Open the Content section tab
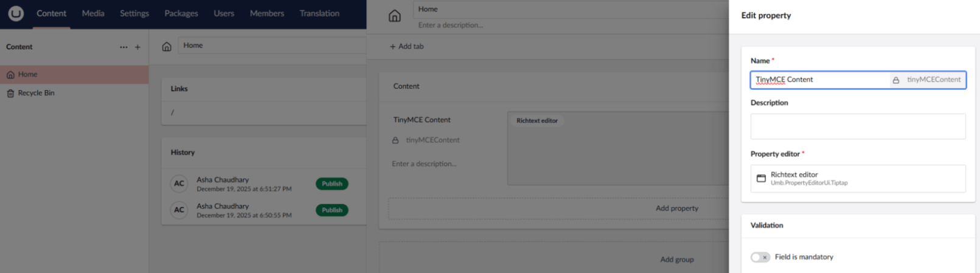The height and width of the screenshot is (273, 980). pyautogui.click(x=51, y=13)
